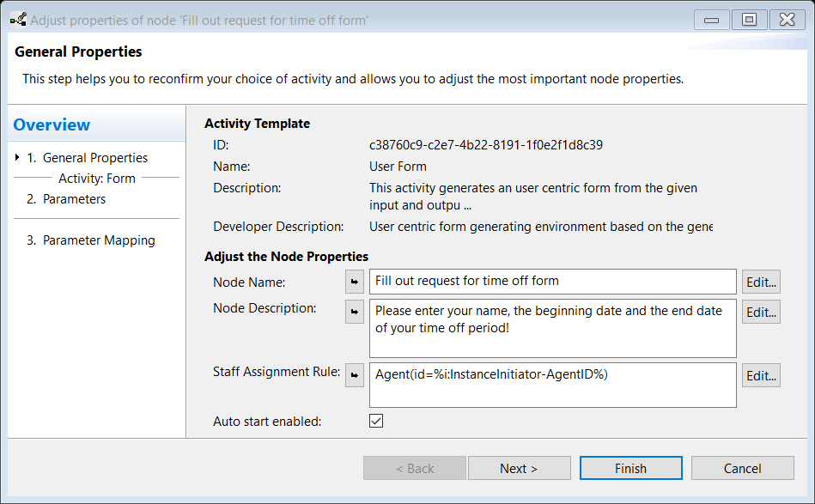Cancel the node properties dialog
This screenshot has height=504, width=815.
coord(742,468)
